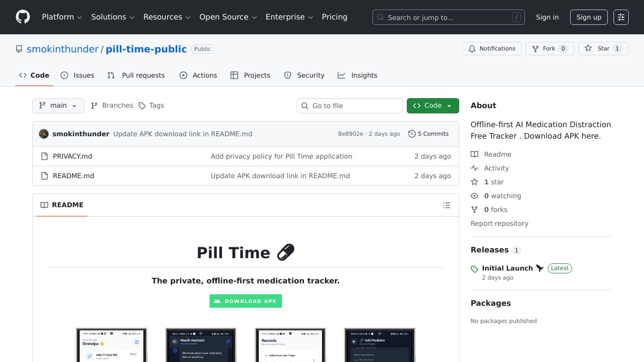Switch to the Insights tab

(357, 75)
